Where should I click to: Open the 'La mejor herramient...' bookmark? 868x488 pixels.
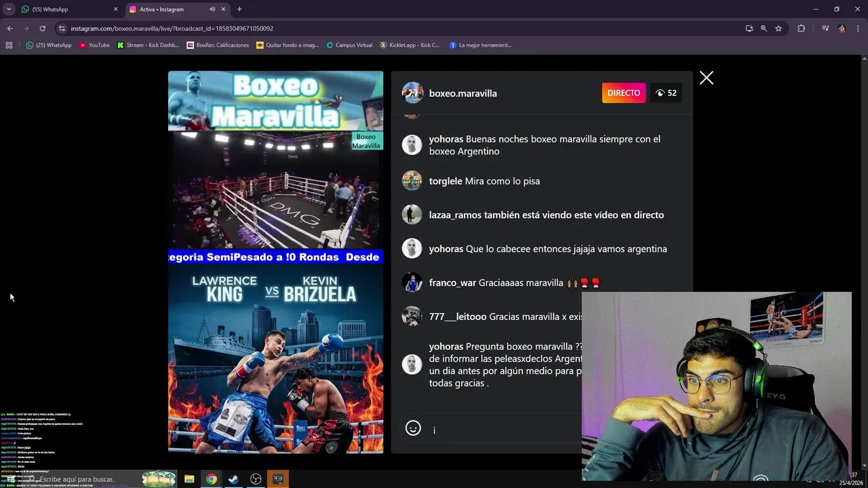(480, 45)
